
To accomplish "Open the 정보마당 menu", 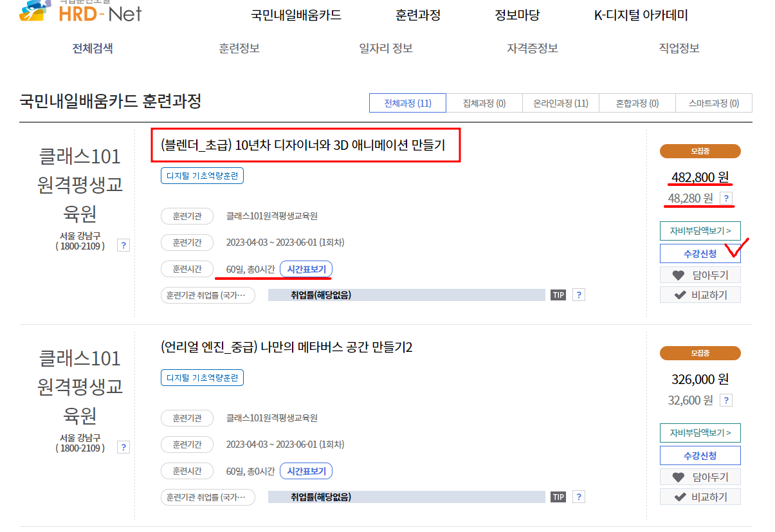I will pos(517,15).
